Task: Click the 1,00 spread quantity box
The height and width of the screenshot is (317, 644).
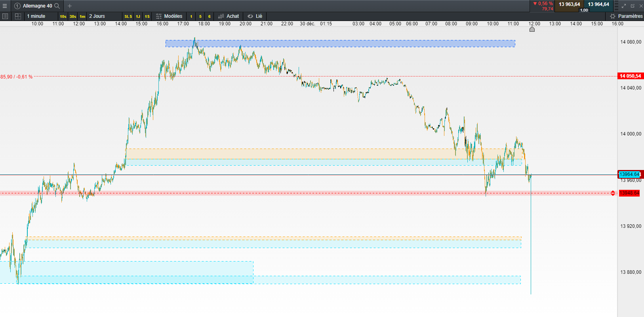Action: [x=584, y=10]
